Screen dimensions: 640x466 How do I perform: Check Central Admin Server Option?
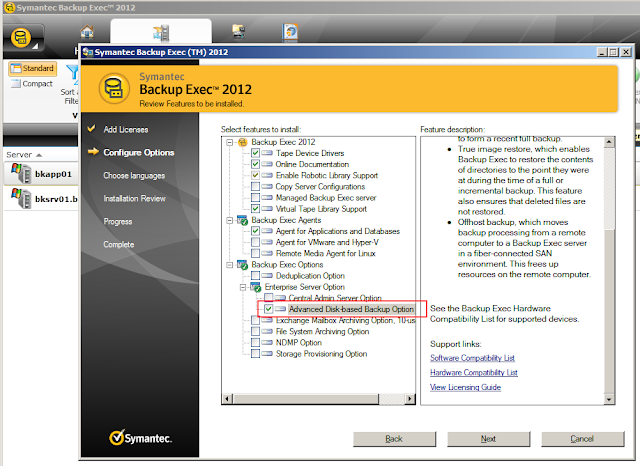[x=269, y=298]
